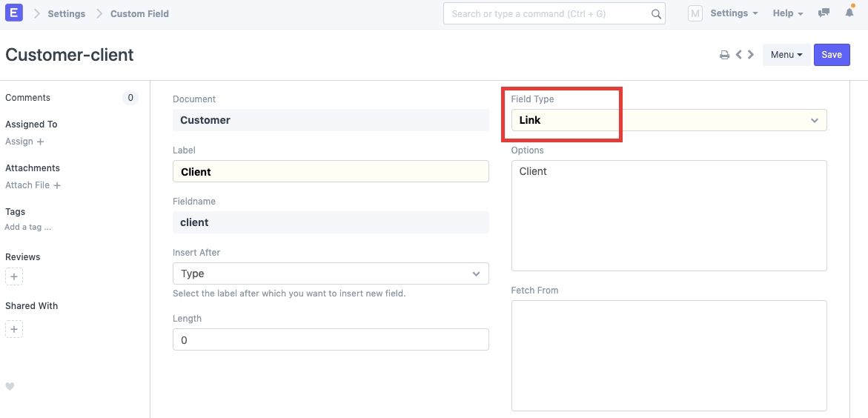This screenshot has width=868, height=418.
Task: Navigate to Custom Field breadcrumb
Action: 139,13
